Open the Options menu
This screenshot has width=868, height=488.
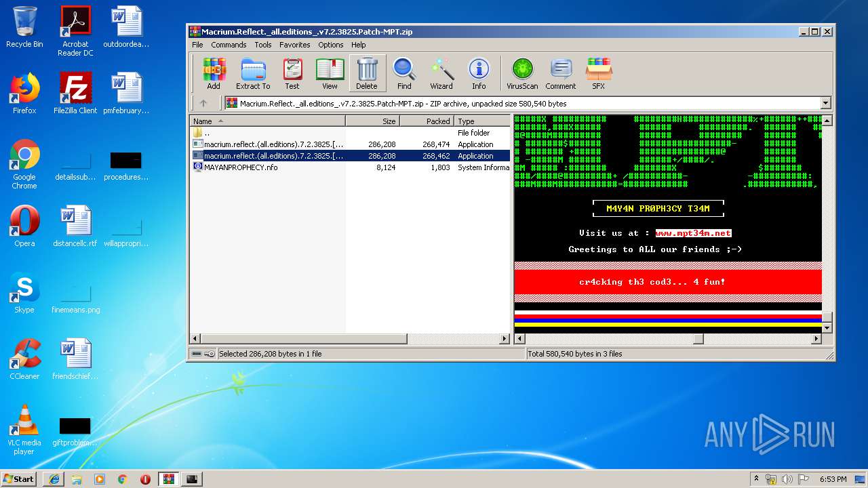[x=331, y=45]
